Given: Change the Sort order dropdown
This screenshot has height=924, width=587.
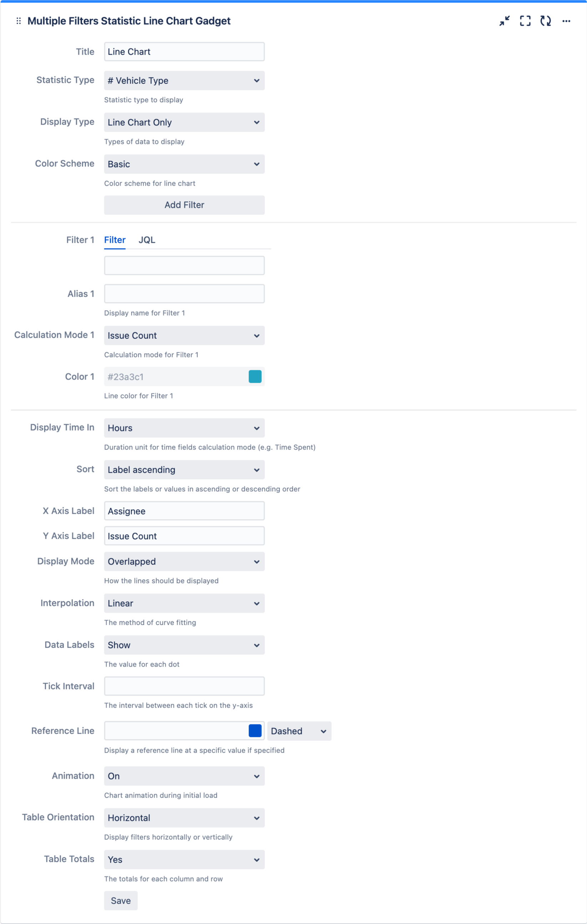Looking at the screenshot, I should (184, 469).
